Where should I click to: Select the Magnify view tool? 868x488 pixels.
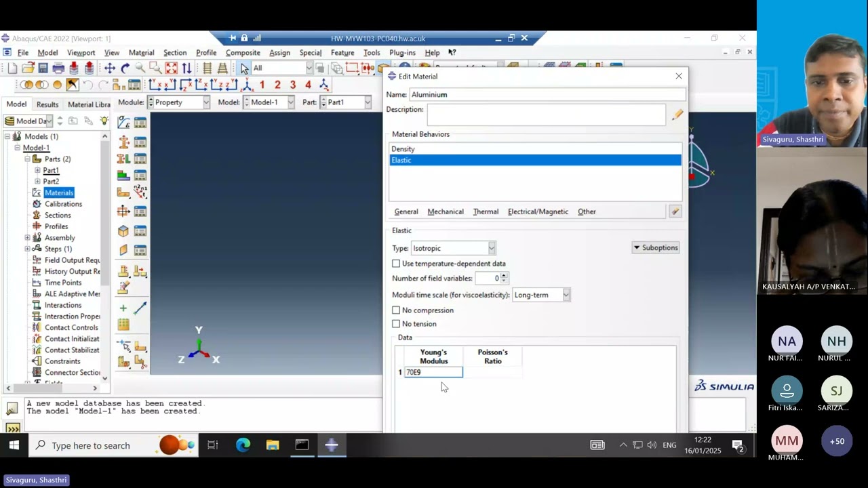click(x=140, y=68)
